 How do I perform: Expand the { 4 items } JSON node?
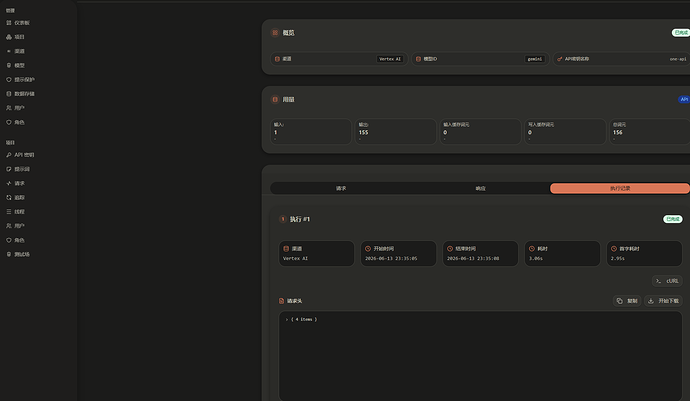coord(286,320)
